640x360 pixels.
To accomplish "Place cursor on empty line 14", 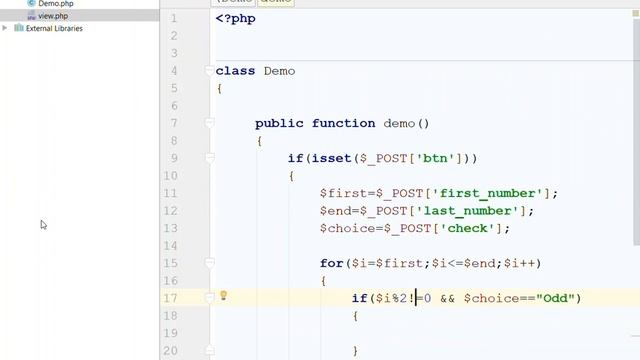I will coord(424,246).
